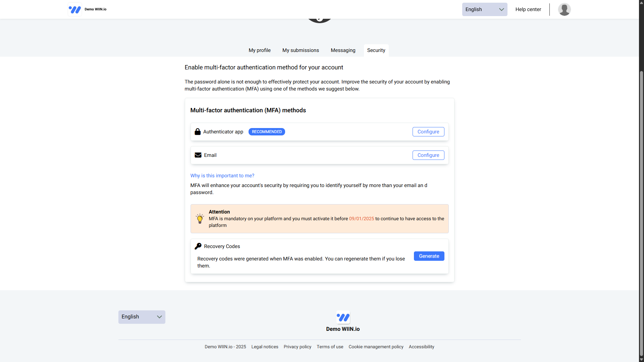Click the footer Demo WIIN.io logo
644x362 pixels.
coord(343,317)
